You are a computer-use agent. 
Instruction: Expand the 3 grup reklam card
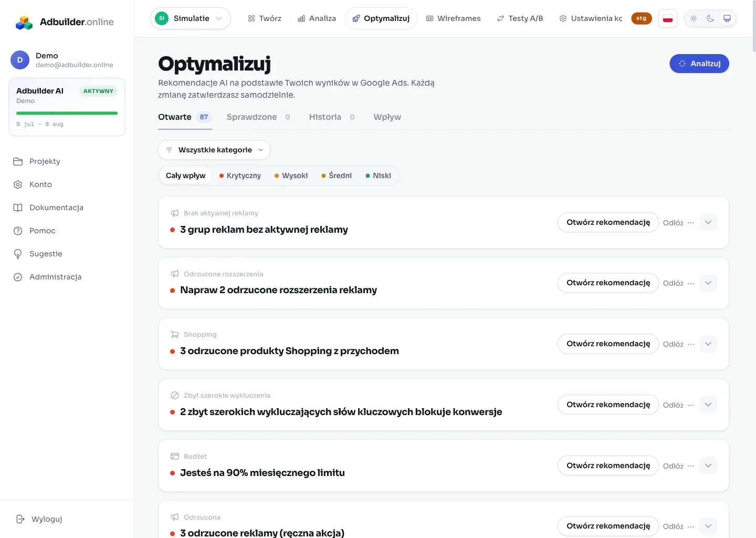pos(708,222)
